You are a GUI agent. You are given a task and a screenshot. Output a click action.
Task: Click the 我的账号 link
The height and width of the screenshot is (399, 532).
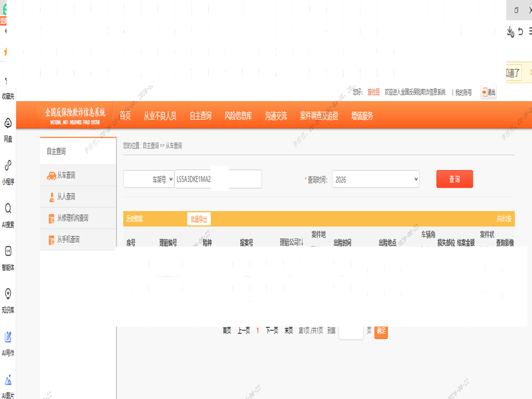point(463,92)
